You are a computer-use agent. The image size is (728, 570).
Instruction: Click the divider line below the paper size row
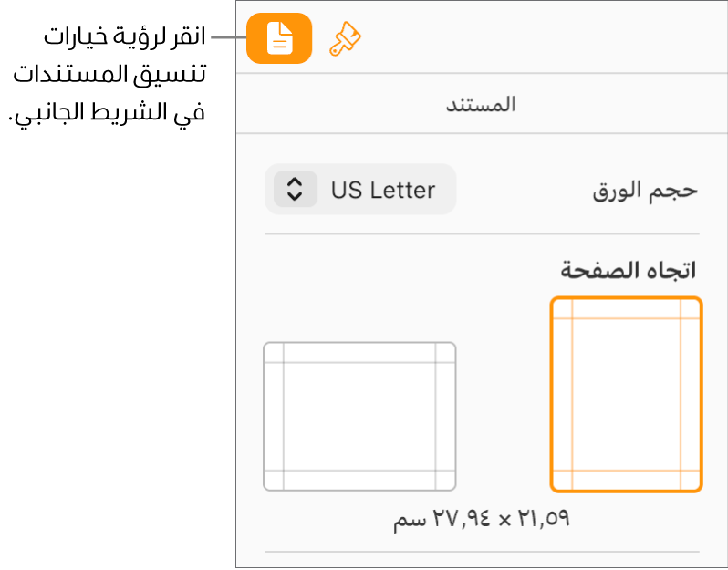coord(482,234)
